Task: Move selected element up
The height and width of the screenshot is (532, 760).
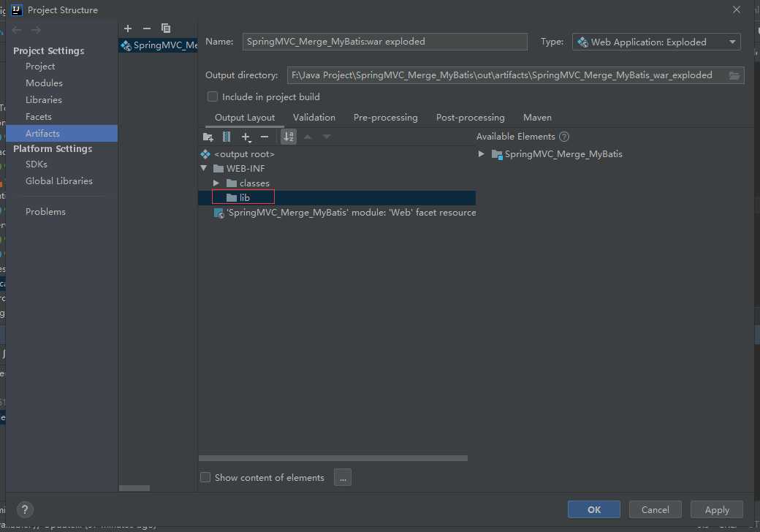Action: pos(308,137)
